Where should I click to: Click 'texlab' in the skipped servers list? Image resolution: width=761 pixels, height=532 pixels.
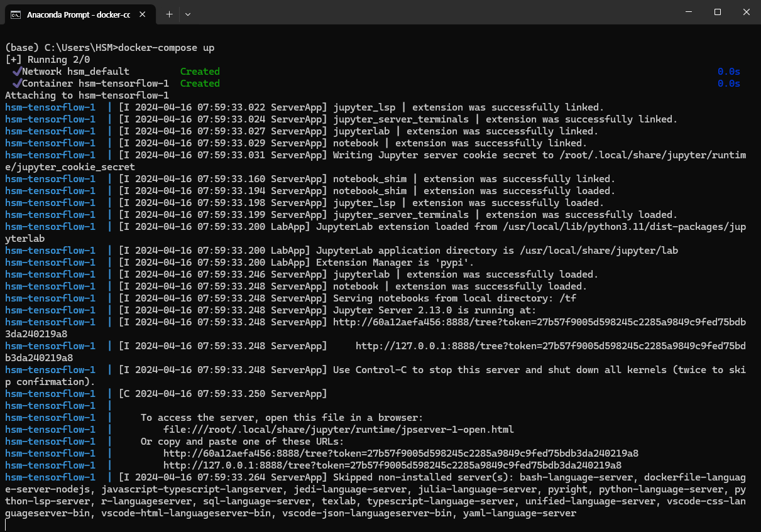[339, 501]
